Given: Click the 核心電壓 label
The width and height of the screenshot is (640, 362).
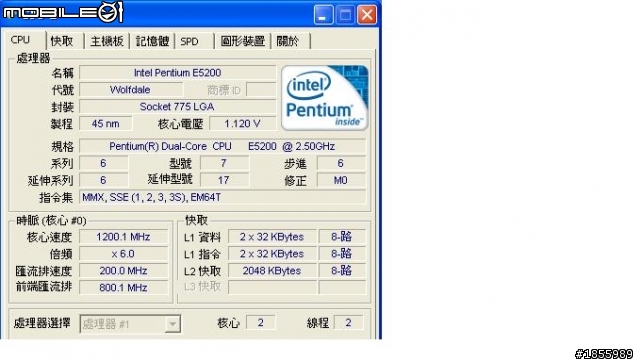Looking at the screenshot, I should coord(180,124).
